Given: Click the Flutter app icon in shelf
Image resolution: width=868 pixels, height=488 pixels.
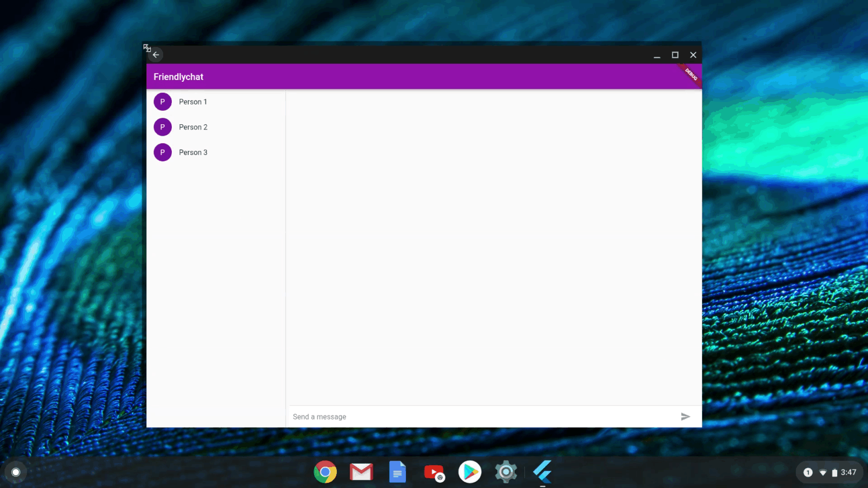Looking at the screenshot, I should pos(542,472).
